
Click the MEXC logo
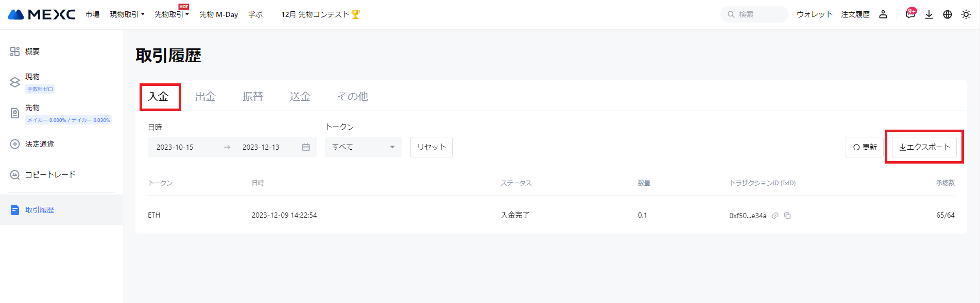point(40,14)
